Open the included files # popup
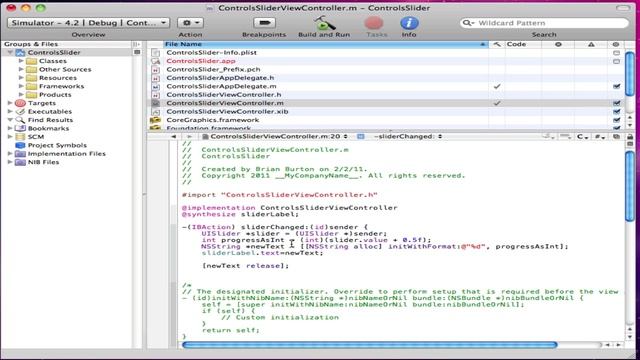This screenshot has height=360, width=640. [599, 137]
